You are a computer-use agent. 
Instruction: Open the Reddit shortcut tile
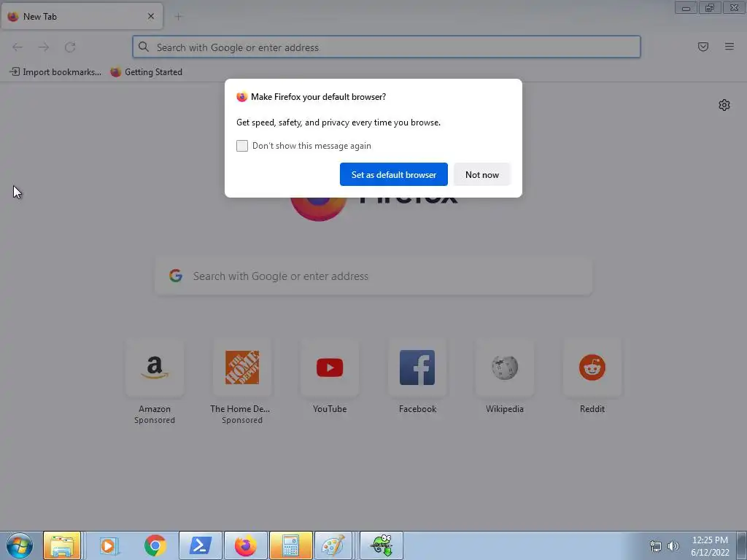tap(592, 367)
